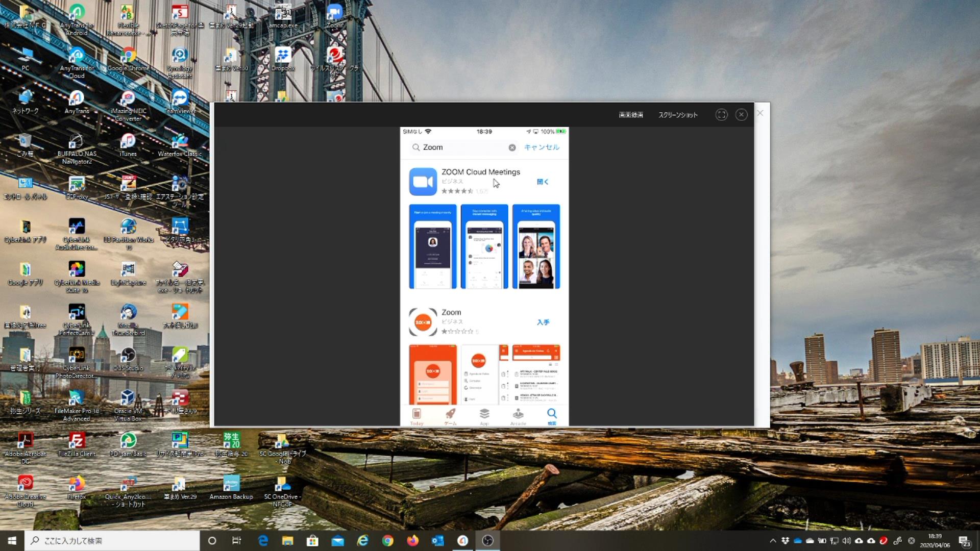Screen dimensions: 980x551
Task: Open the orange Zoom app icon in results
Action: pyautogui.click(x=423, y=322)
